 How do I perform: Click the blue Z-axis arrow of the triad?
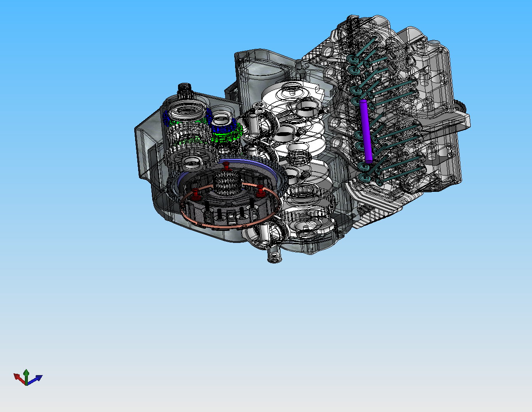coord(37,378)
